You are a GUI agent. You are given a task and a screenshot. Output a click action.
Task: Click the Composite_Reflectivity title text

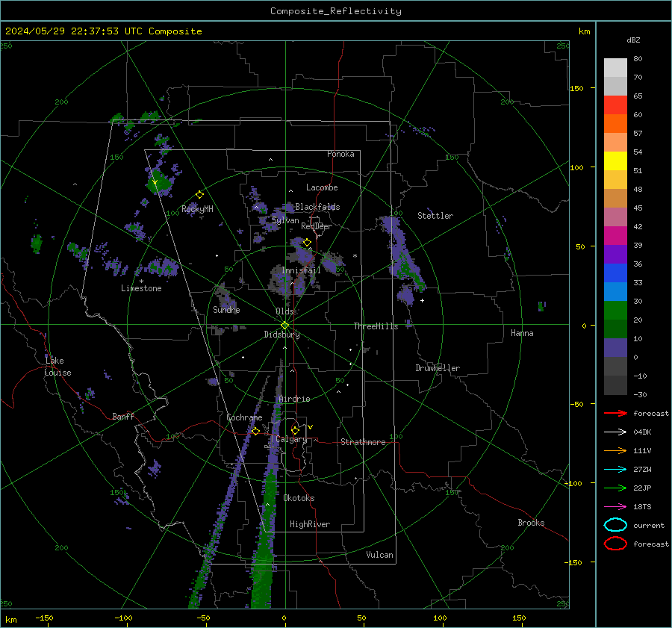tap(335, 11)
